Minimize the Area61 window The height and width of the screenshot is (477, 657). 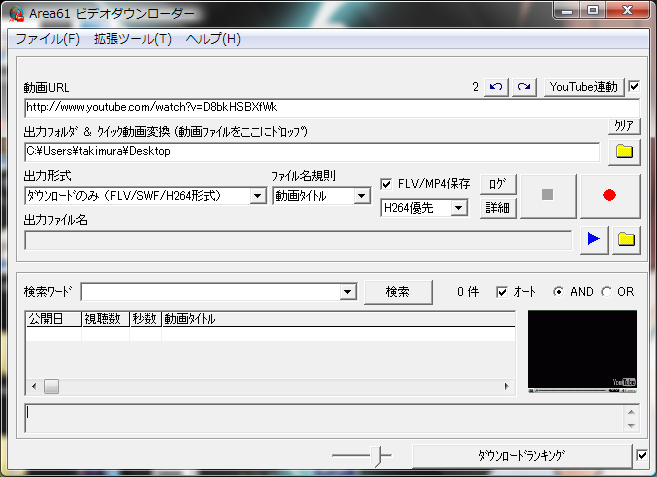(567, 10)
